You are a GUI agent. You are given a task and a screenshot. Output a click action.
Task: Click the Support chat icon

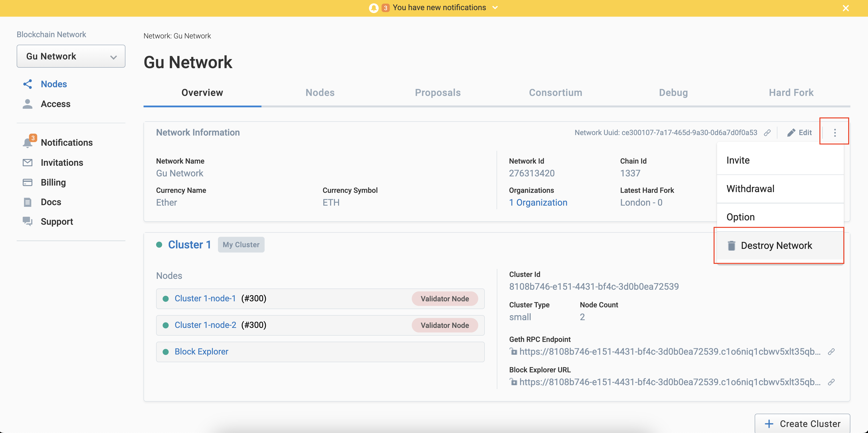[28, 221]
